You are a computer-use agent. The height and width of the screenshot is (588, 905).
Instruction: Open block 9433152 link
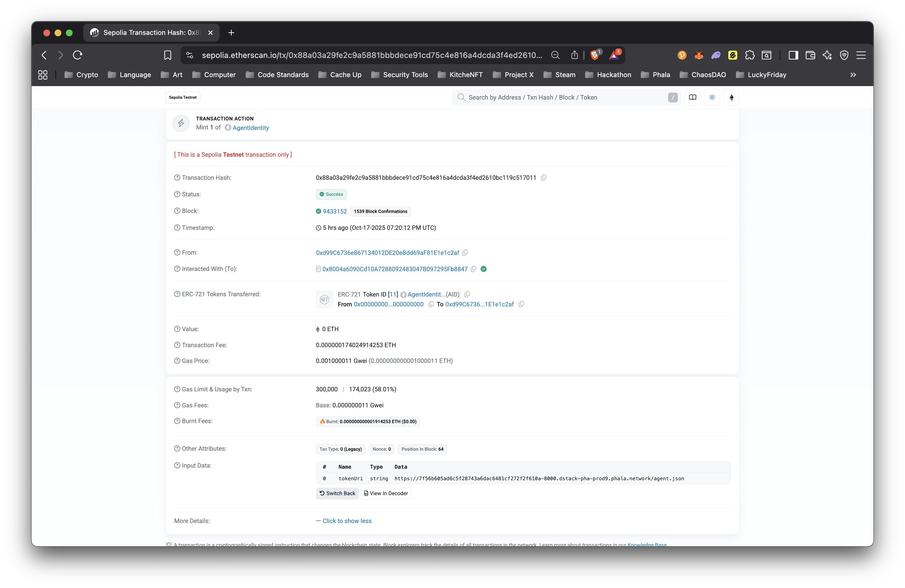[x=335, y=211]
